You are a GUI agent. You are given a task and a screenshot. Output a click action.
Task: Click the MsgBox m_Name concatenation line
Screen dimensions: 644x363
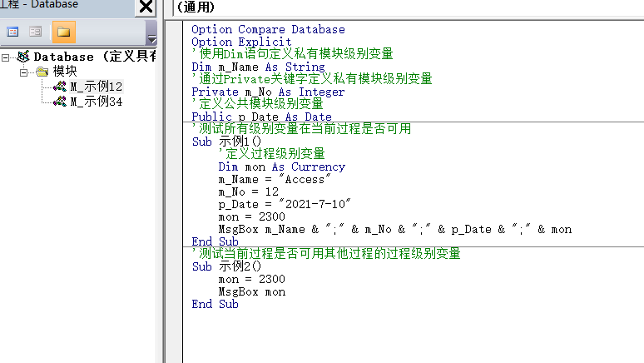[395, 230]
